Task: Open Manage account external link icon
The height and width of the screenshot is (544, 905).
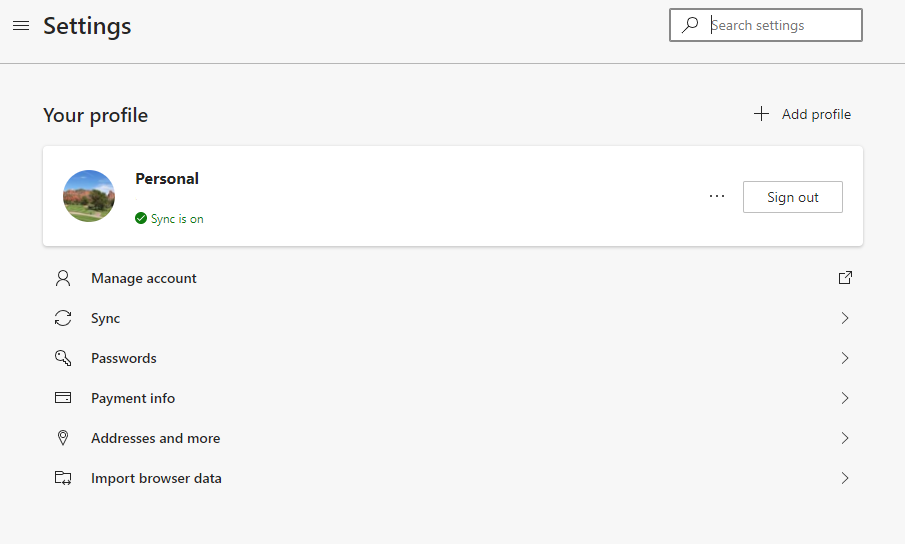Action: pos(845,277)
